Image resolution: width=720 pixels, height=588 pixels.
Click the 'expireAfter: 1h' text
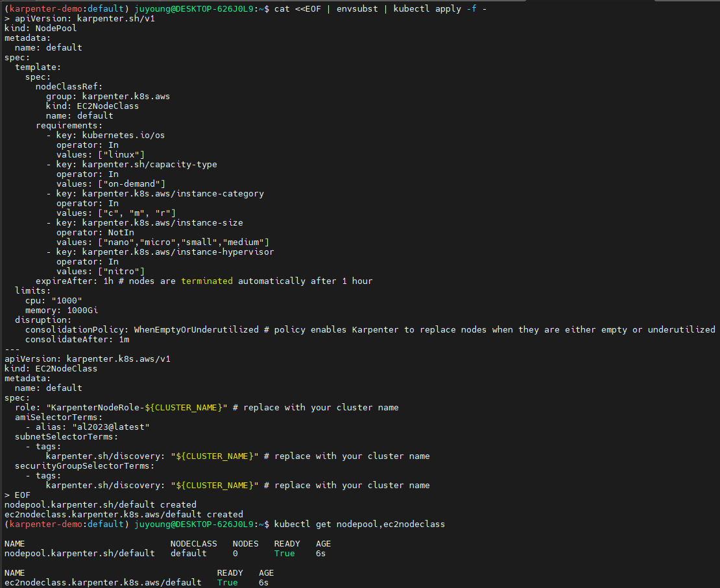coord(75,281)
